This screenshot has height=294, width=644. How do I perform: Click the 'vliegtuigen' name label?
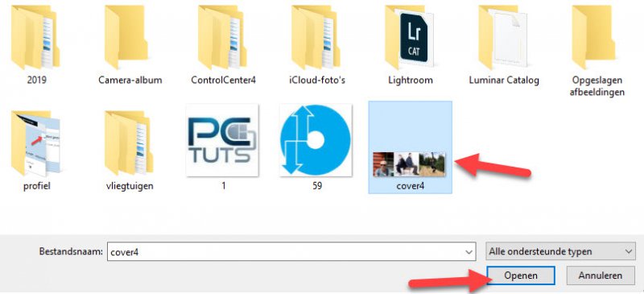130,186
